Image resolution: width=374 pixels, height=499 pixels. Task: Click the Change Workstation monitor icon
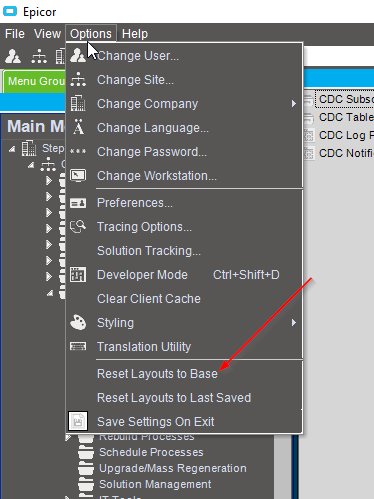coord(78,175)
